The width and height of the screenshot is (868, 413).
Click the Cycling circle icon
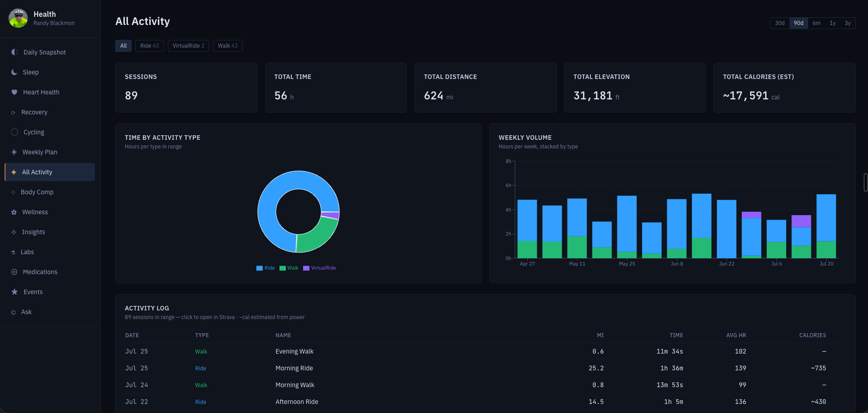tap(15, 132)
